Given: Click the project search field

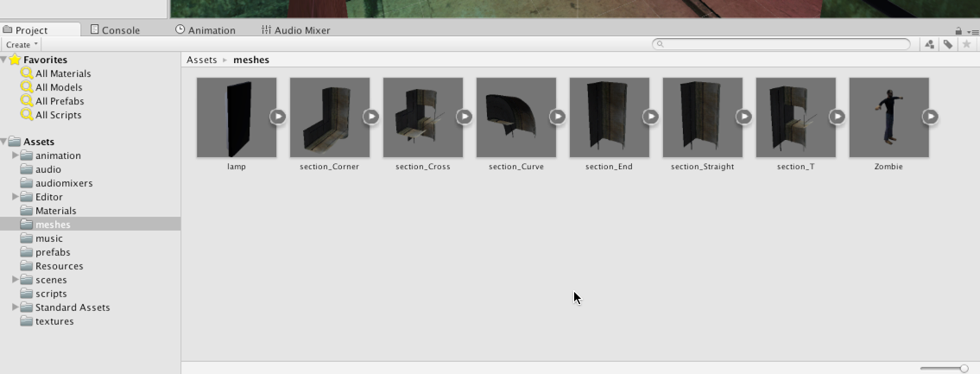Looking at the screenshot, I should (781, 44).
